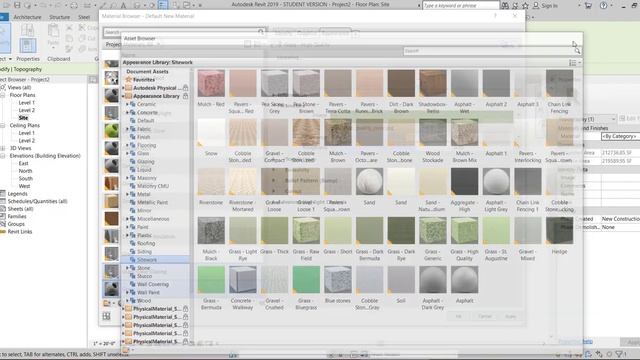Select the Gravel - Mixed thumbnail
This screenshot has height=360, width=640.
[527, 231]
